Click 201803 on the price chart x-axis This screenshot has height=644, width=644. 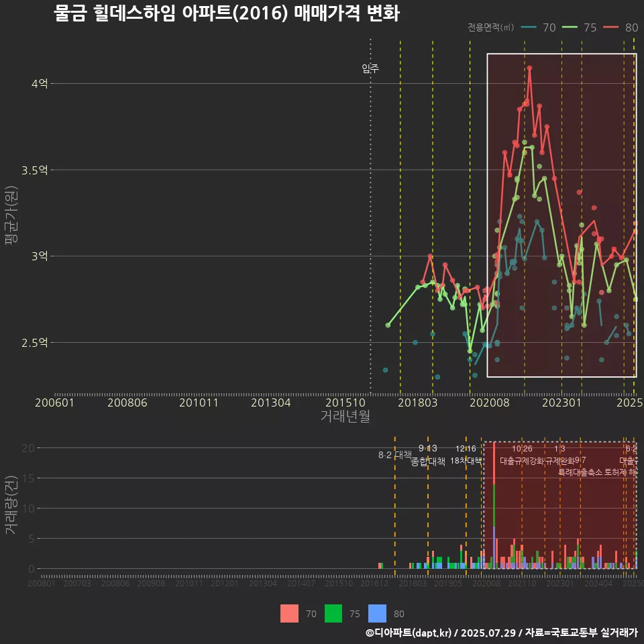pos(418,402)
